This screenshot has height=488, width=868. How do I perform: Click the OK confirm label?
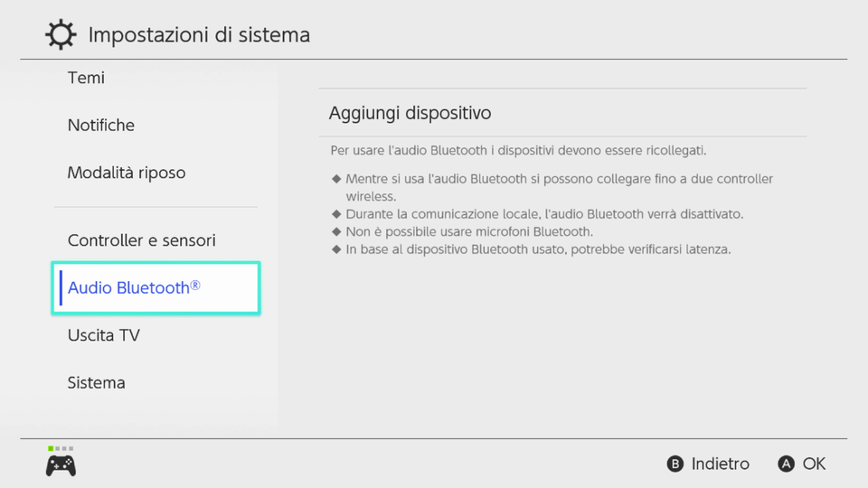[814, 464]
